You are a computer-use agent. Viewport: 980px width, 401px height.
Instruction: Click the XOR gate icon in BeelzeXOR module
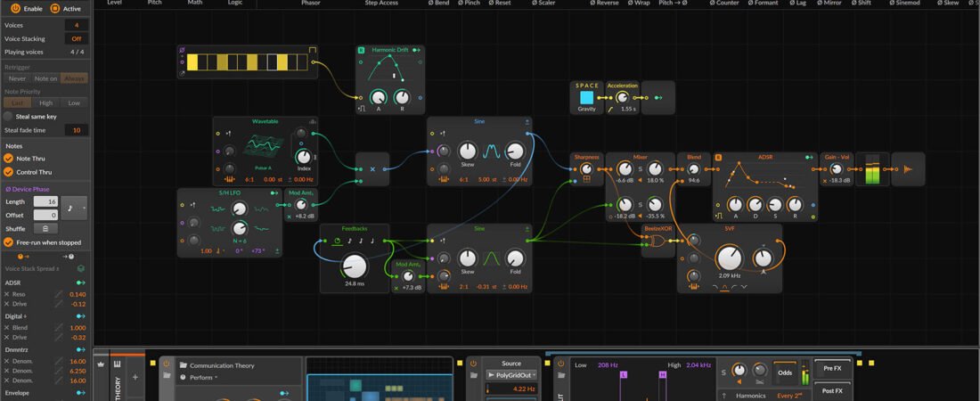[658, 241]
